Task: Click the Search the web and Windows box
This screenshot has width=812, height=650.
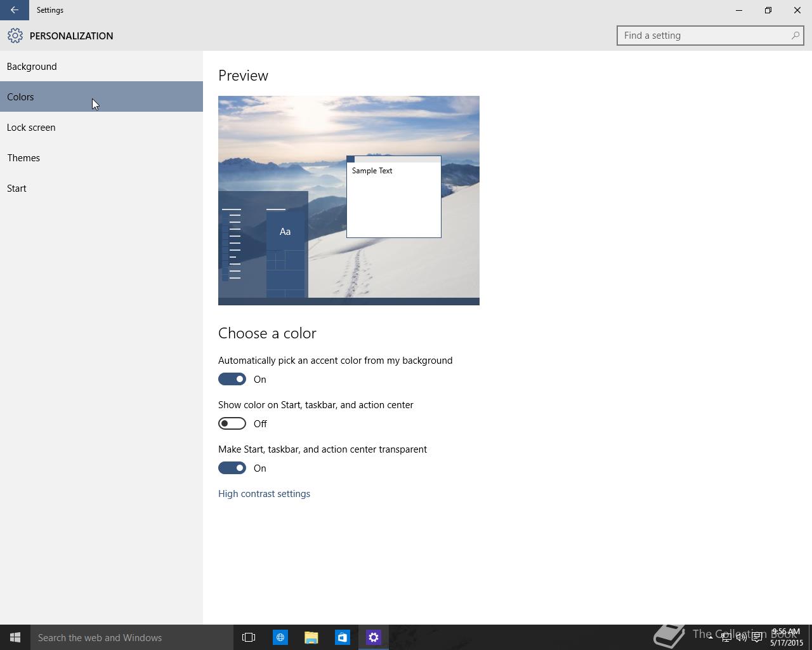Action: tap(132, 637)
